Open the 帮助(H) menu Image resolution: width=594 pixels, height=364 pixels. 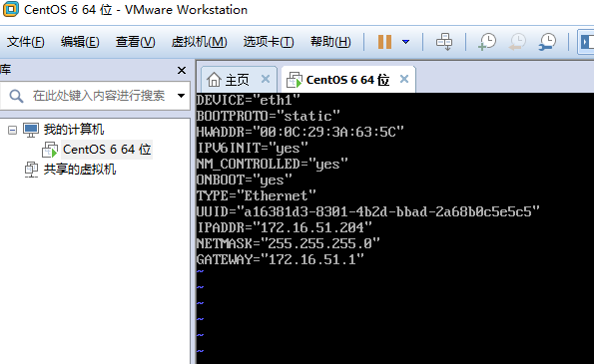[x=330, y=42]
